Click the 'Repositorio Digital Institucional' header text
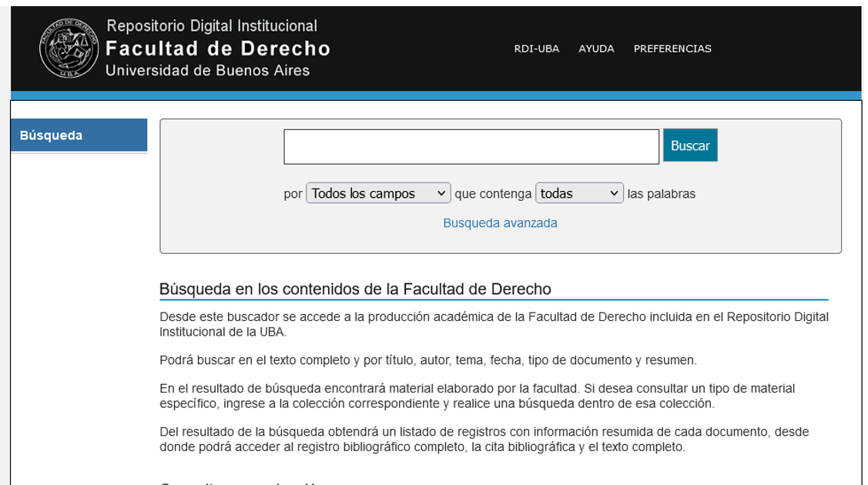The width and height of the screenshot is (868, 485). (x=212, y=25)
